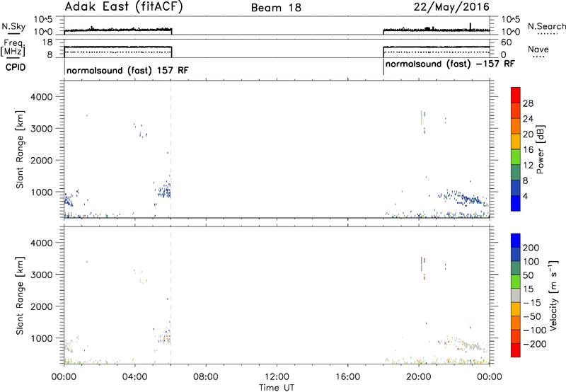Click the 12:00 tick label on the time axis
The width and height of the screenshot is (566, 392).
(277, 376)
